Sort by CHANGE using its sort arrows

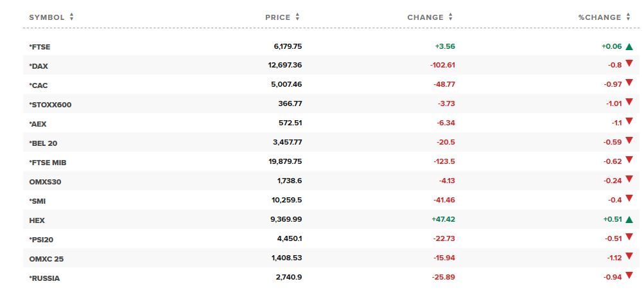451,17
